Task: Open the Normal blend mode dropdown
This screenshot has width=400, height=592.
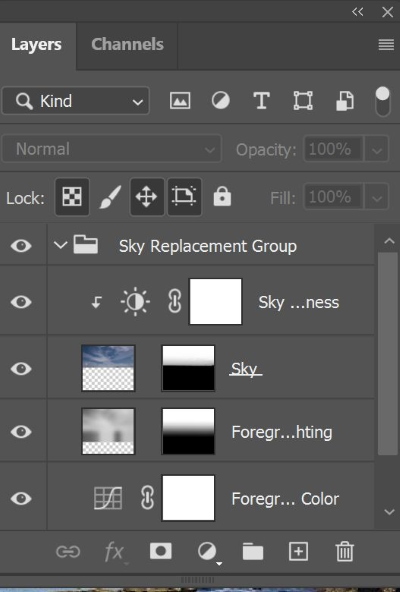Action: pos(111,149)
